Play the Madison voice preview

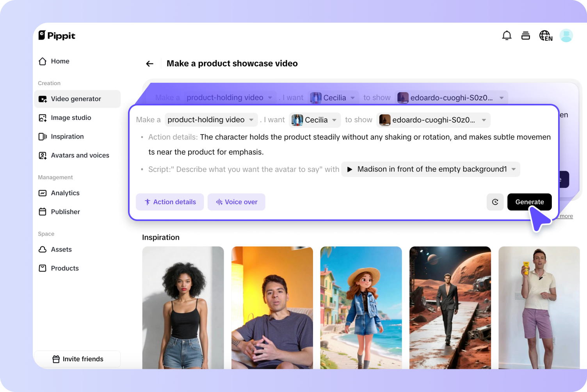click(x=350, y=169)
